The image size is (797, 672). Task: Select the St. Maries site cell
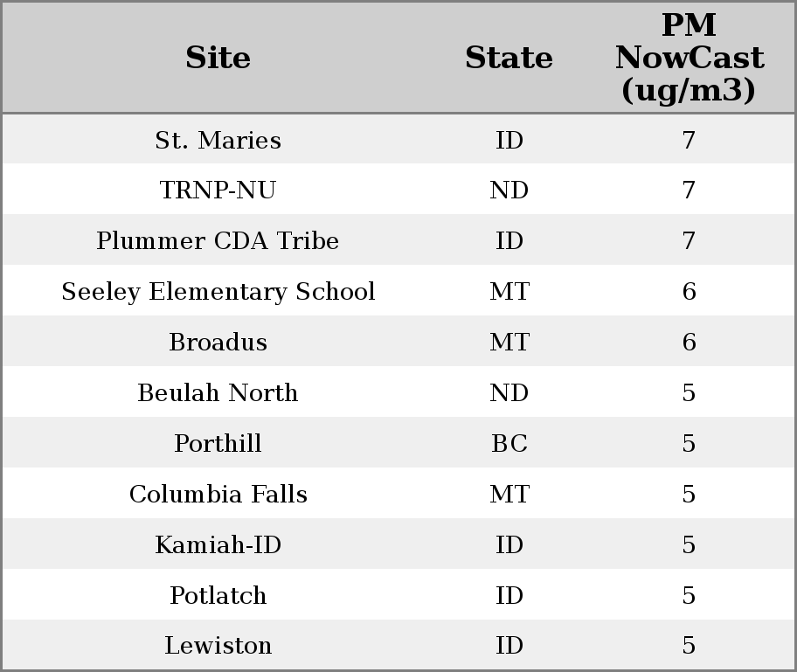pos(218,140)
